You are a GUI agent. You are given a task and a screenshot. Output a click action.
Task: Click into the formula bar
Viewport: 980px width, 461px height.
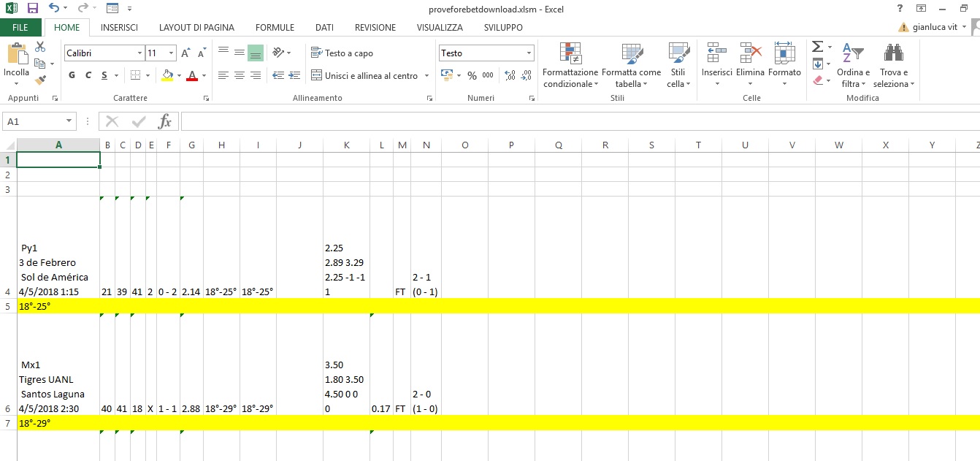(x=580, y=121)
